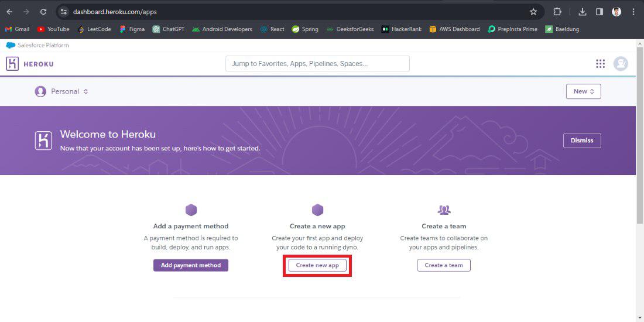Open the LeetCode bookmark
Image resolution: width=644 pixels, height=322 pixels.
click(94, 29)
